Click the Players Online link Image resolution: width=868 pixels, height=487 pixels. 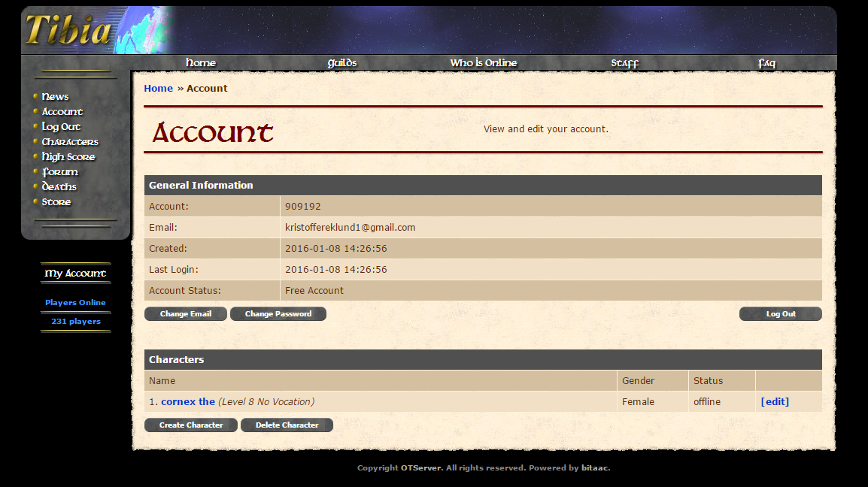tap(75, 303)
